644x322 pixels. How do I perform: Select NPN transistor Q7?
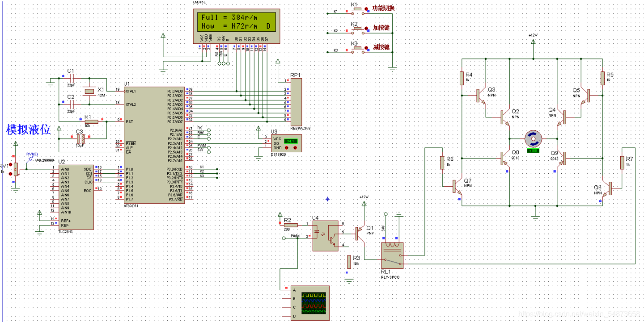coord(457,186)
